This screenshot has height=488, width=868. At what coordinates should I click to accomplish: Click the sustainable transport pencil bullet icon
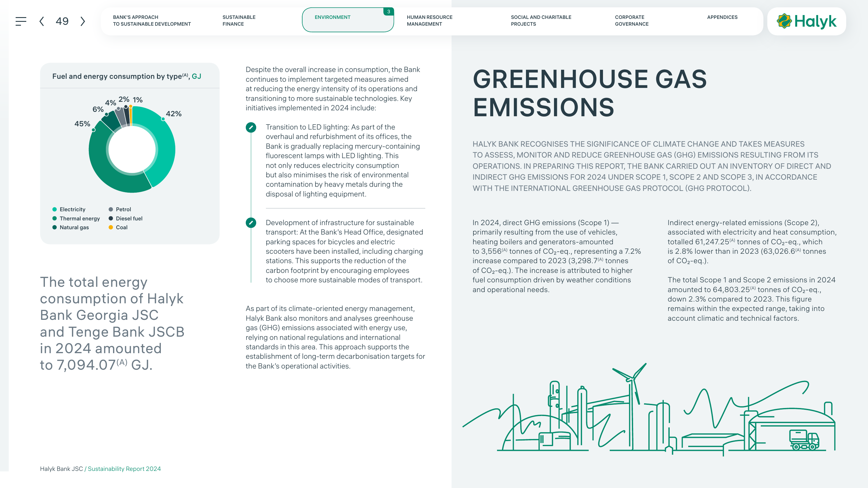point(251,223)
